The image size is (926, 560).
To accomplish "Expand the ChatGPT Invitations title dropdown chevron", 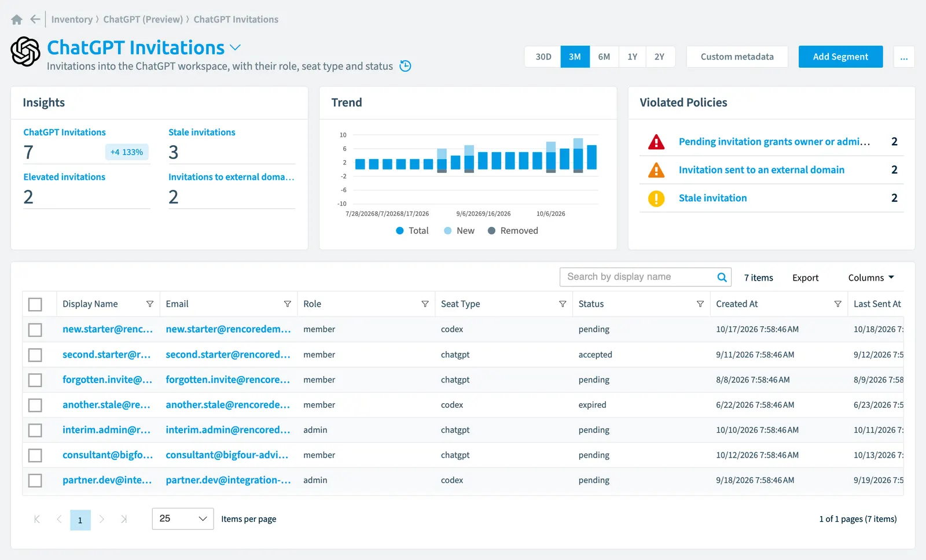I will [235, 47].
